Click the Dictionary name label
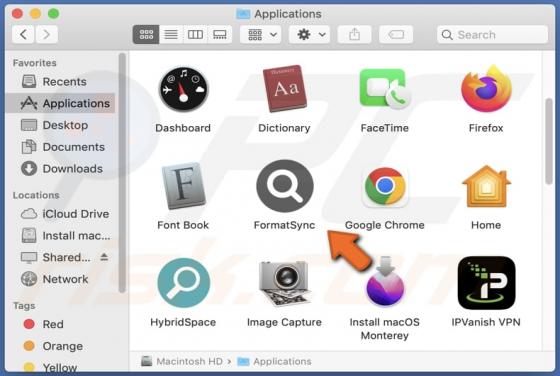Viewport: 560px width, 376px height. (284, 128)
